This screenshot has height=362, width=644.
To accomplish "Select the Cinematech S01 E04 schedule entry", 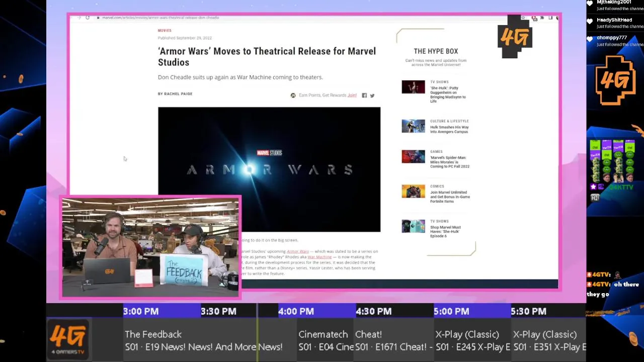I will click(326, 340).
